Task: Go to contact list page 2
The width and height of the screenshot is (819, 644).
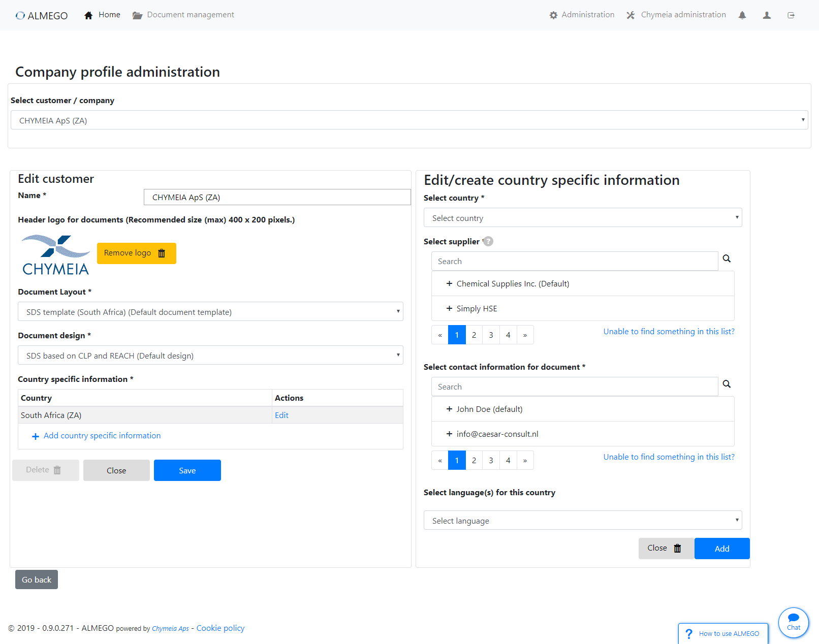Action: [474, 460]
